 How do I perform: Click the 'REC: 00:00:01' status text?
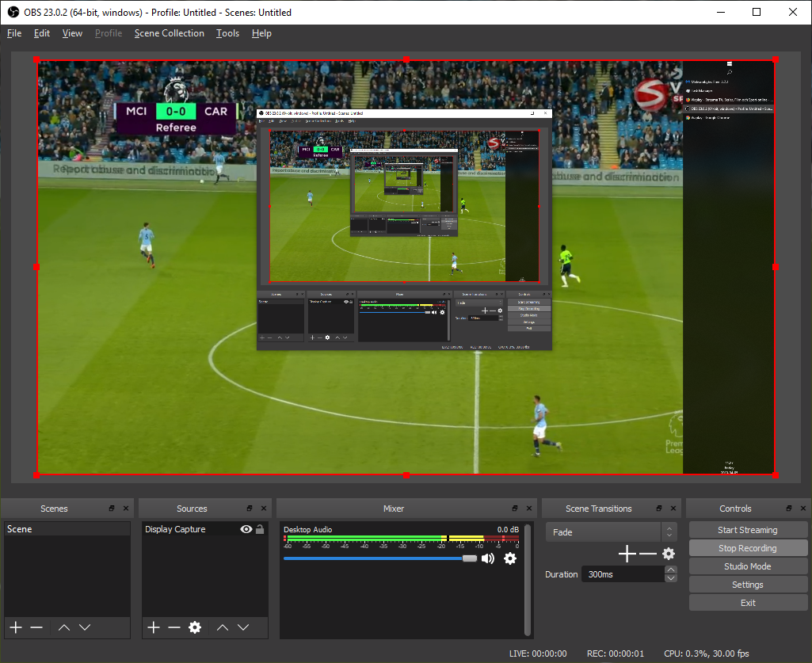616,653
